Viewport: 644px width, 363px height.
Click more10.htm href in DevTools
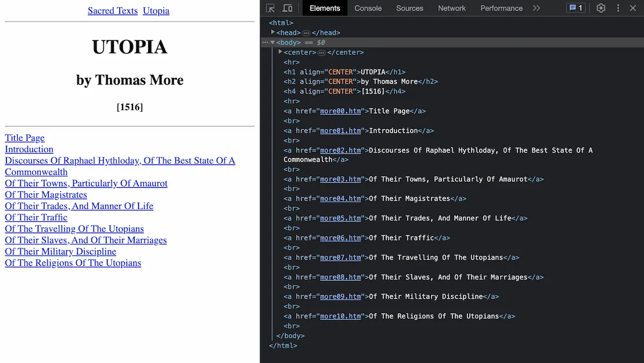340,316
